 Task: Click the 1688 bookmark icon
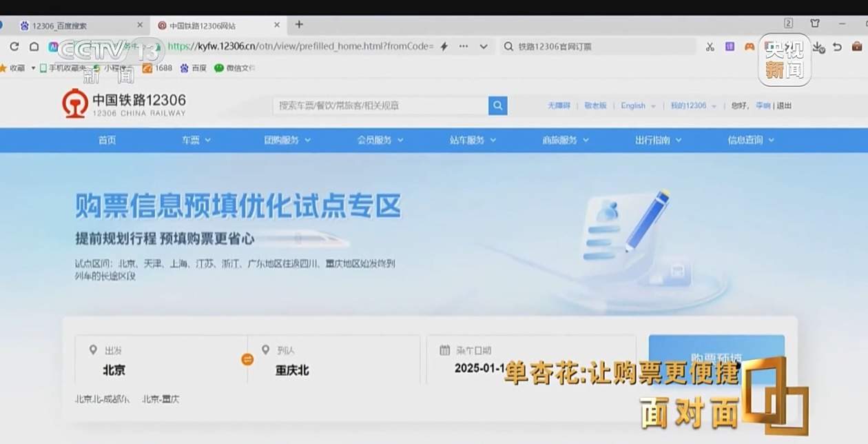coord(148,68)
